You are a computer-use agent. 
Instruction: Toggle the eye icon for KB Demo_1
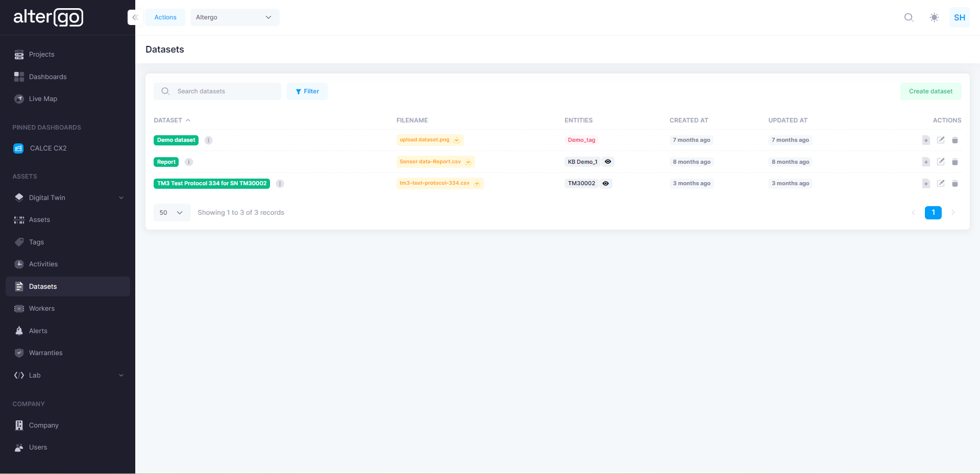(x=608, y=162)
